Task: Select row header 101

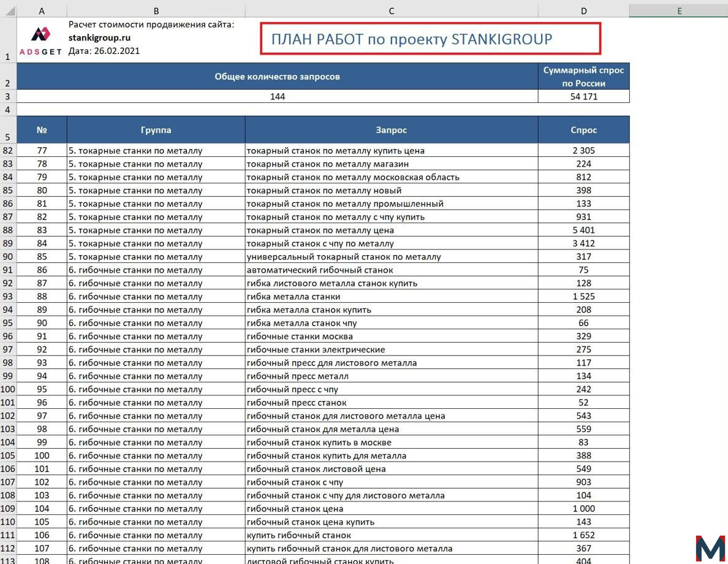Action: coord(8,402)
